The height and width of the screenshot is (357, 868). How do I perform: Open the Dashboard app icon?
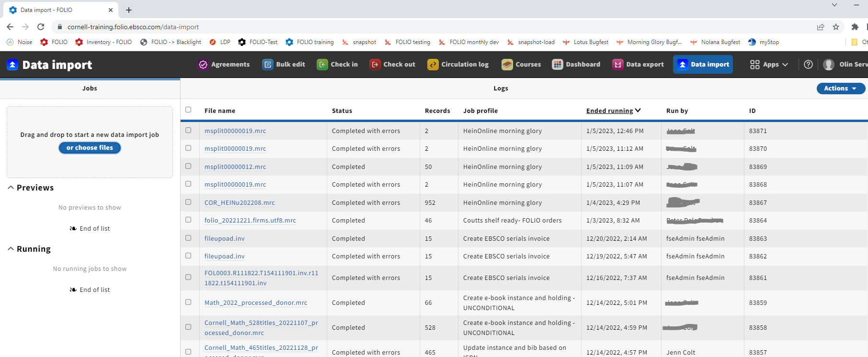click(558, 65)
